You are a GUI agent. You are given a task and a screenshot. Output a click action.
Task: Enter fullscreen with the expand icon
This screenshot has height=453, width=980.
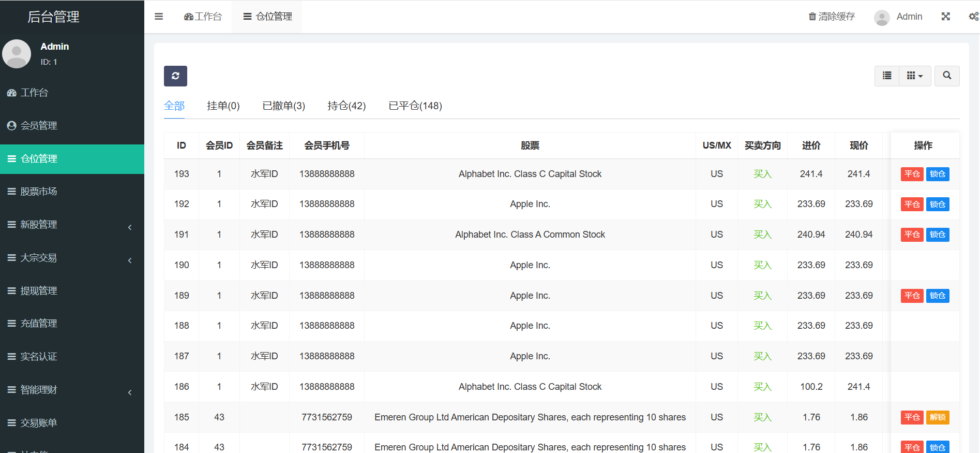click(945, 17)
